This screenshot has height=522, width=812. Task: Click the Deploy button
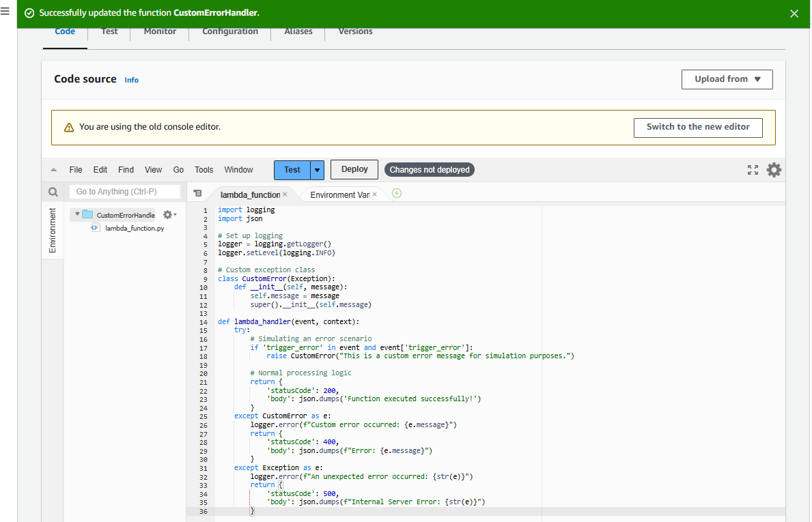354,169
